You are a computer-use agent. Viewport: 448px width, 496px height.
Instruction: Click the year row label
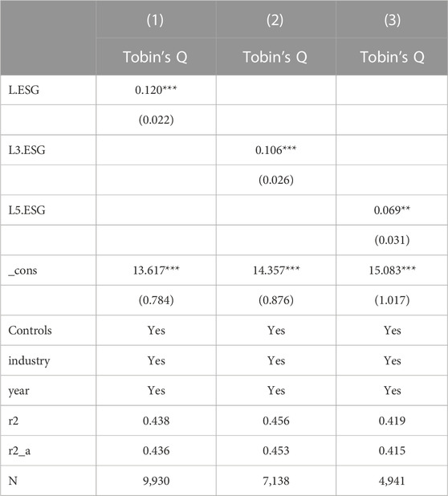pos(19,391)
